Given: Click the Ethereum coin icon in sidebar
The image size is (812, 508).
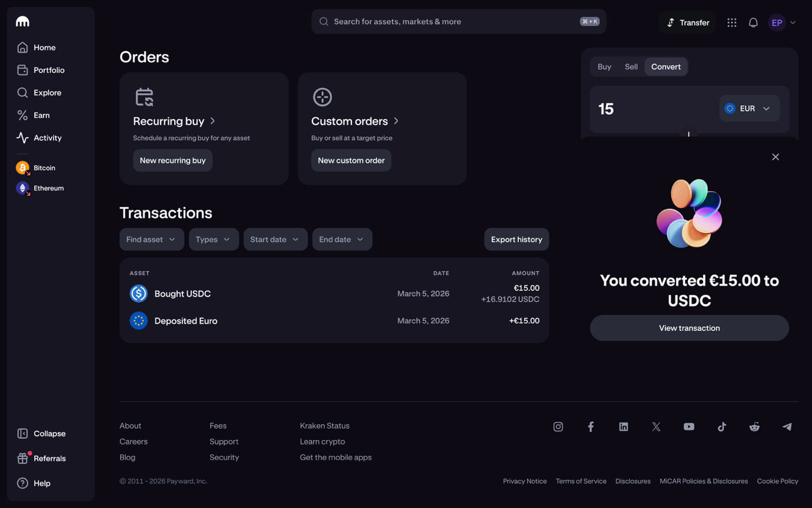Looking at the screenshot, I should 22,188.
